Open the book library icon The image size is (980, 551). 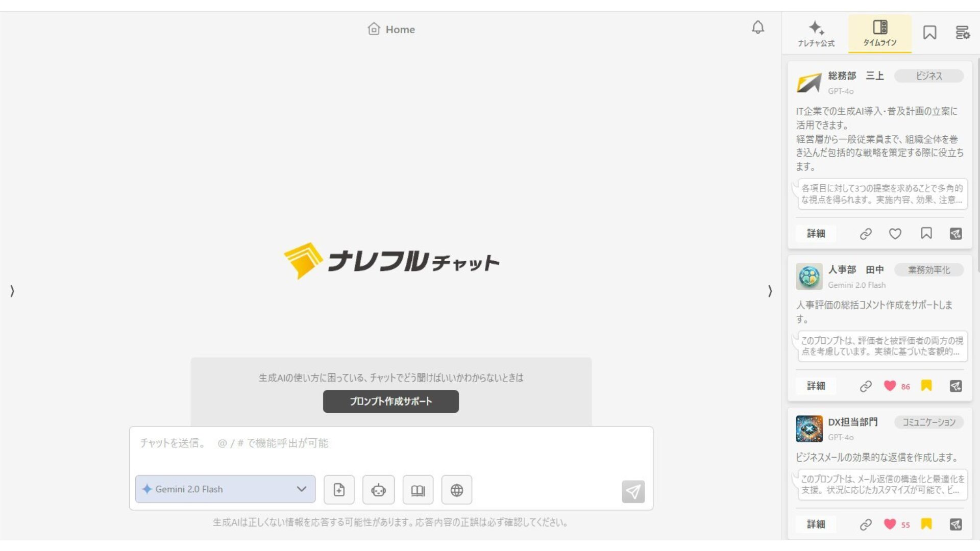click(418, 490)
